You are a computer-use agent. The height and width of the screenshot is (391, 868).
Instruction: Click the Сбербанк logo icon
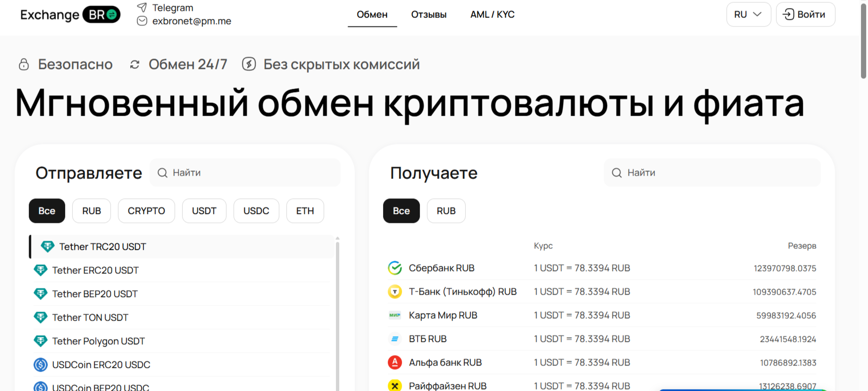395,268
